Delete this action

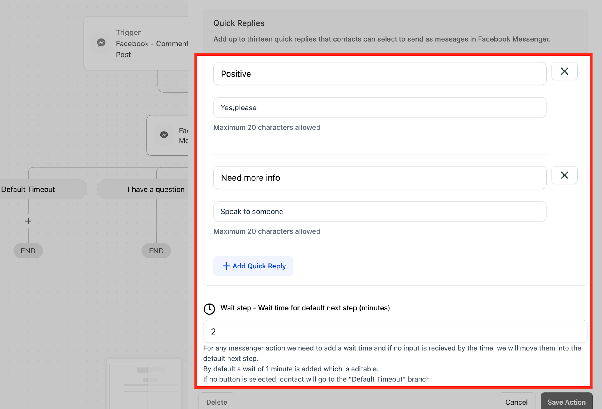click(x=217, y=402)
